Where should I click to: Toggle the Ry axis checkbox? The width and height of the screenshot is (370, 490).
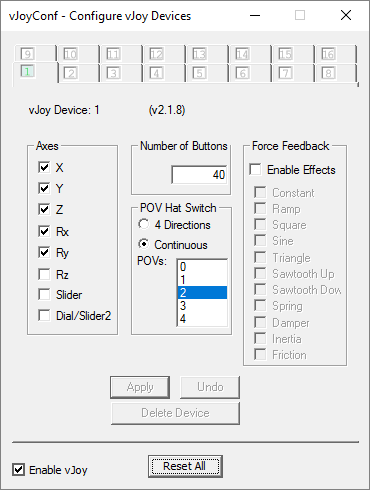coord(44,252)
